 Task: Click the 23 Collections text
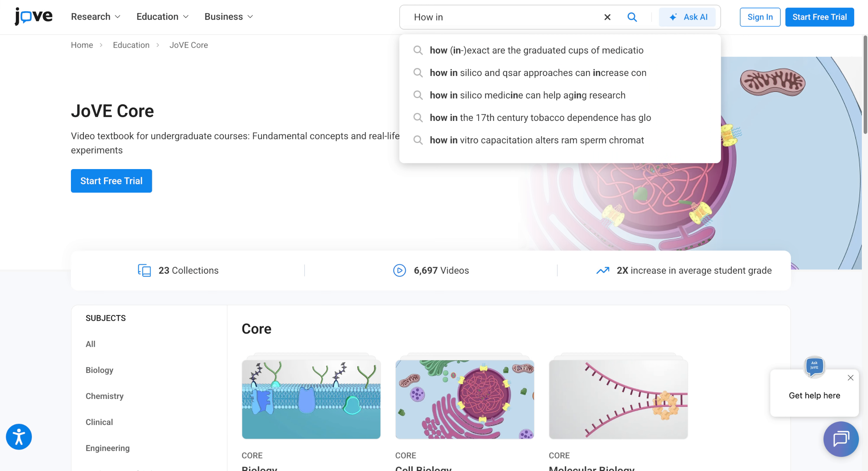189,270
